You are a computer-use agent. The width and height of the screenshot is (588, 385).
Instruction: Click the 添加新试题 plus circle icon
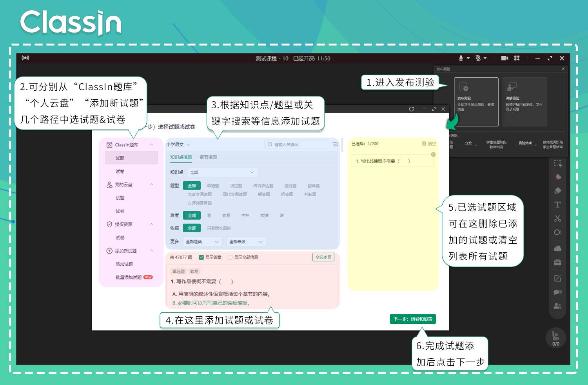109,251
